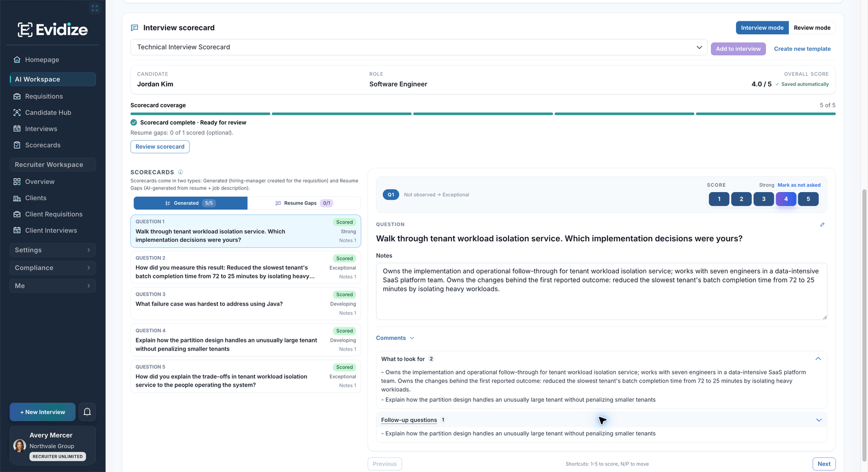Click the Client Requisitions icon

pyautogui.click(x=17, y=214)
